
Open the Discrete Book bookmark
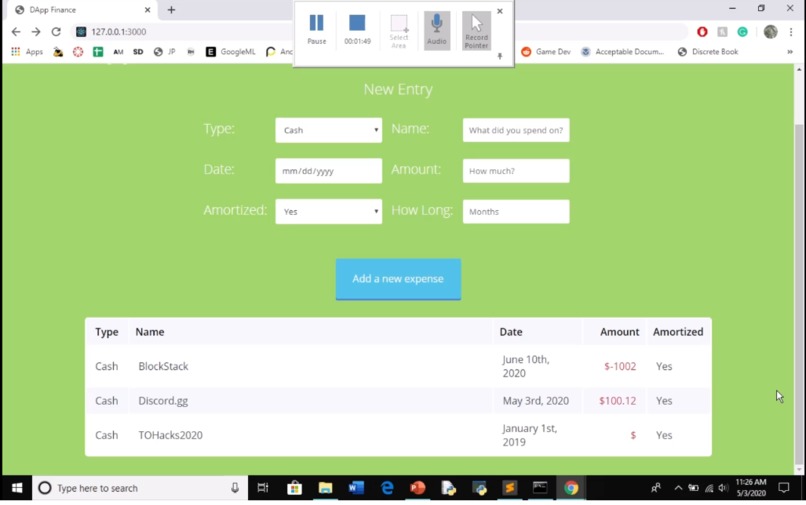coord(708,51)
